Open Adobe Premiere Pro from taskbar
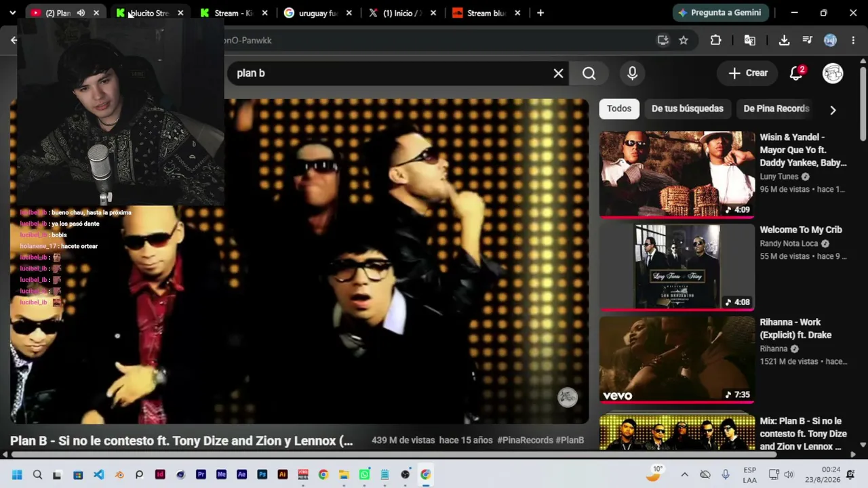The image size is (868, 488). [201, 474]
